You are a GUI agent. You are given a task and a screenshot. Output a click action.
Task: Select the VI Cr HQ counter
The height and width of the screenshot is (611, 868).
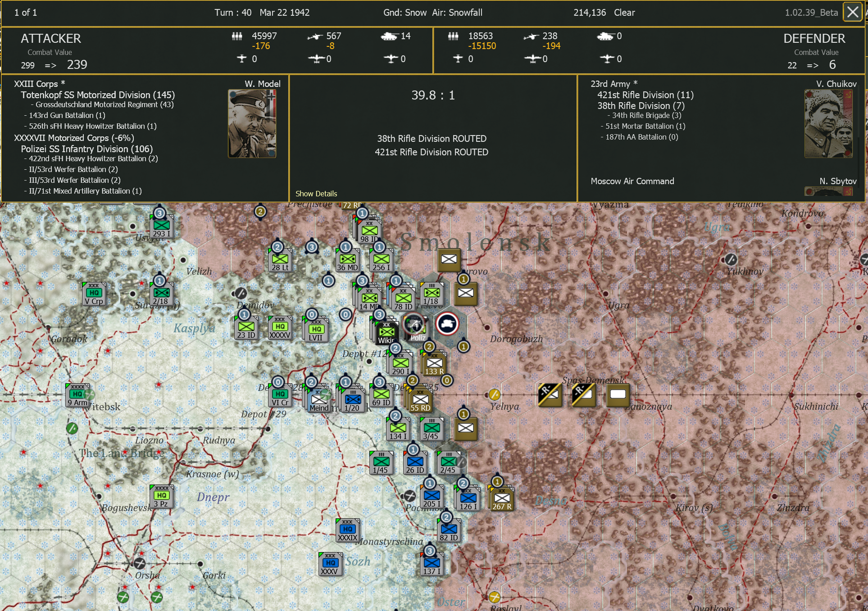coord(280,395)
